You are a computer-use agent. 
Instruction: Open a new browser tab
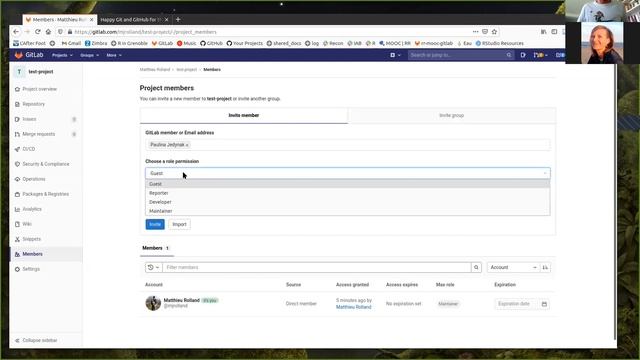pos(178,19)
